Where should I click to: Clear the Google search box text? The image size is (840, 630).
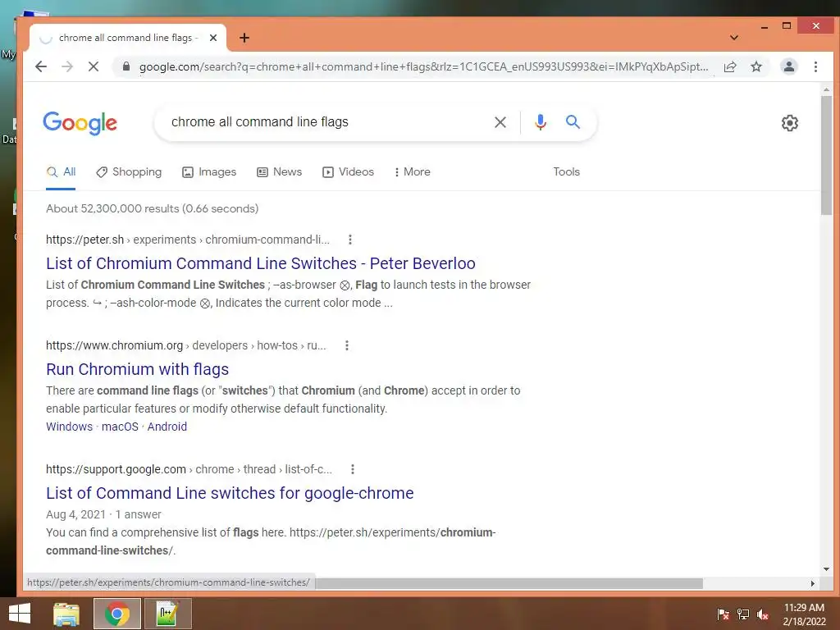pos(500,122)
